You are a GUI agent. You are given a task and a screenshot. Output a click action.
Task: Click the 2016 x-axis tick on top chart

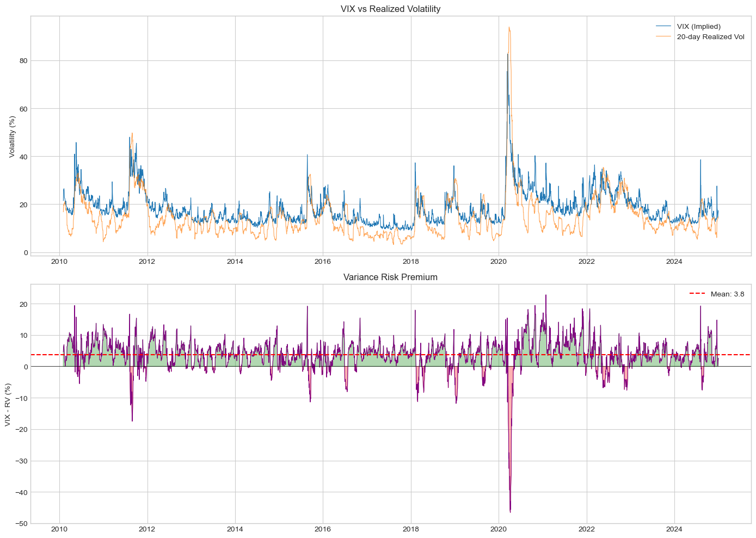[323, 262]
